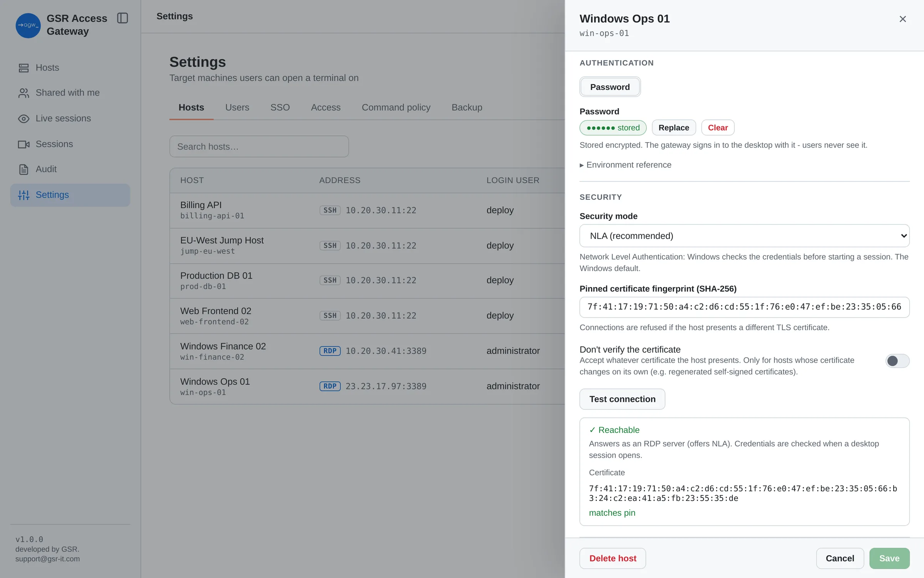Go to the Backup tab
This screenshot has width=924, height=578.
click(467, 107)
